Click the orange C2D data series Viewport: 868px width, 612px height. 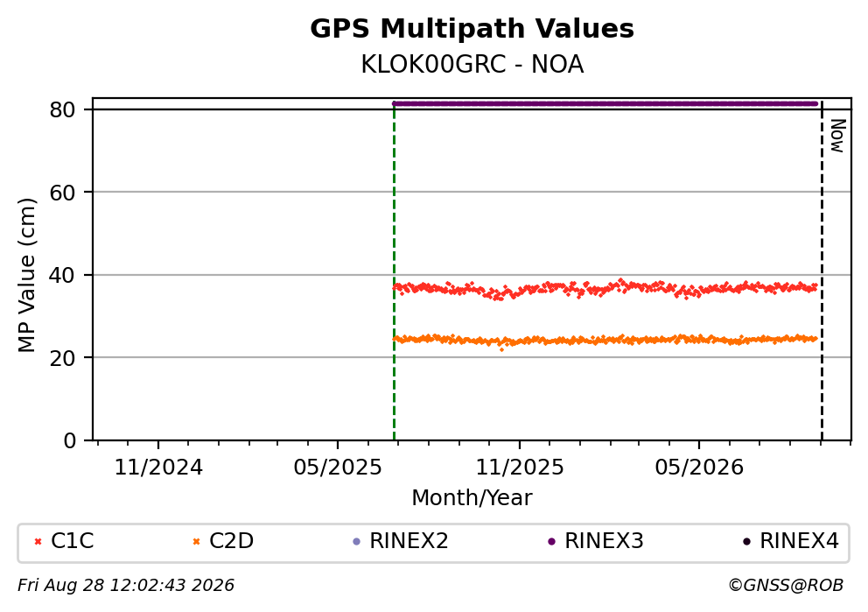tap(605, 340)
